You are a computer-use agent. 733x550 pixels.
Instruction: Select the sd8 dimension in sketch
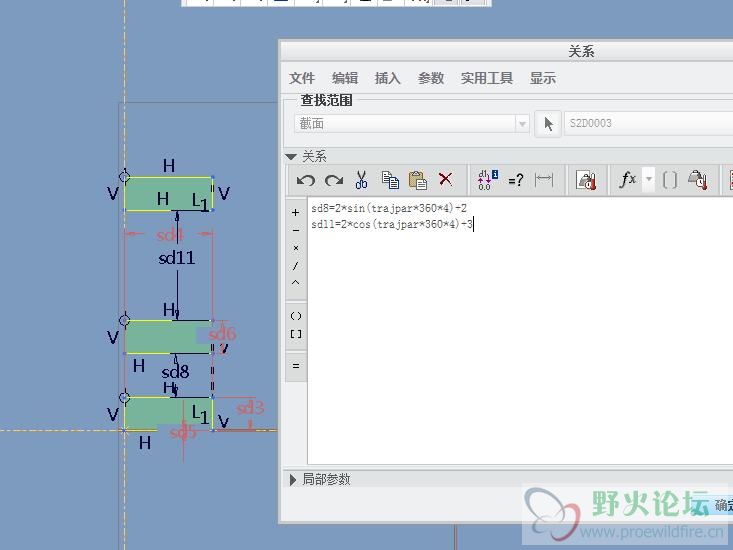[175, 372]
